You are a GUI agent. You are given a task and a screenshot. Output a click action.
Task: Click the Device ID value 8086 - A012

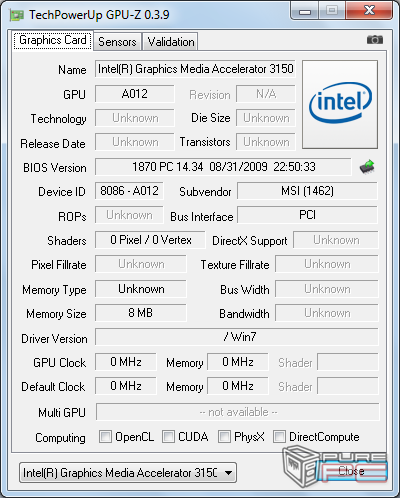pyautogui.click(x=129, y=191)
